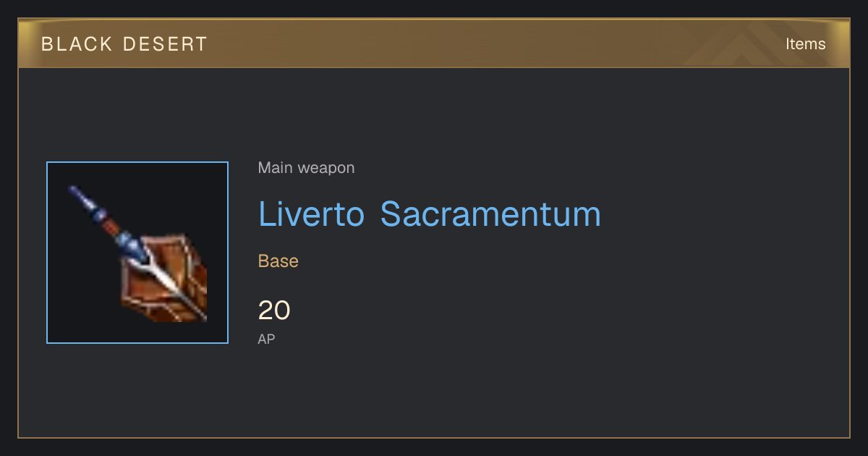Click the word BLACK in header
Image resolution: width=868 pixels, height=456 pixels.
[76, 44]
